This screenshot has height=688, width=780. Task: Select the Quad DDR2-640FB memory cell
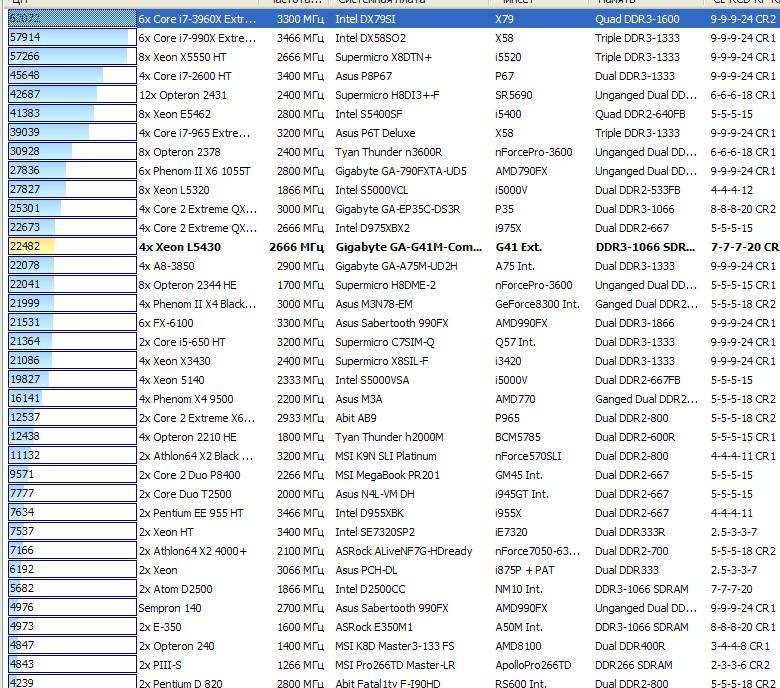[x=640, y=114]
